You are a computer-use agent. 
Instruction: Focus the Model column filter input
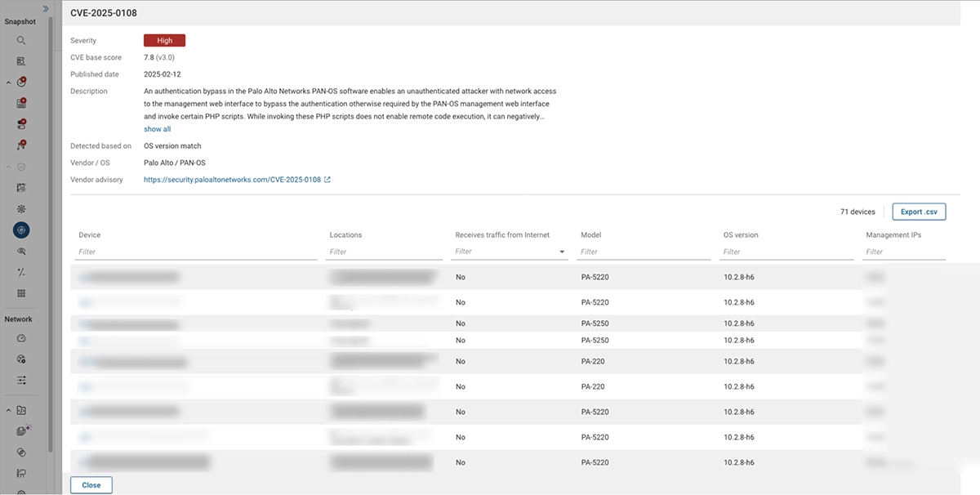(644, 252)
